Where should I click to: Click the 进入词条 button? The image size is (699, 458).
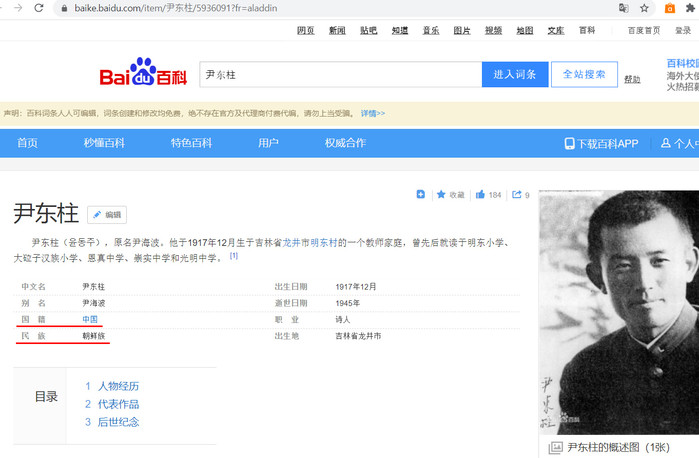(x=515, y=74)
